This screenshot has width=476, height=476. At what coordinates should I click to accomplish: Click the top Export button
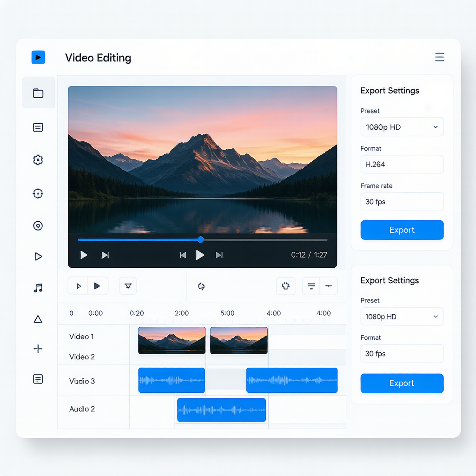point(402,230)
